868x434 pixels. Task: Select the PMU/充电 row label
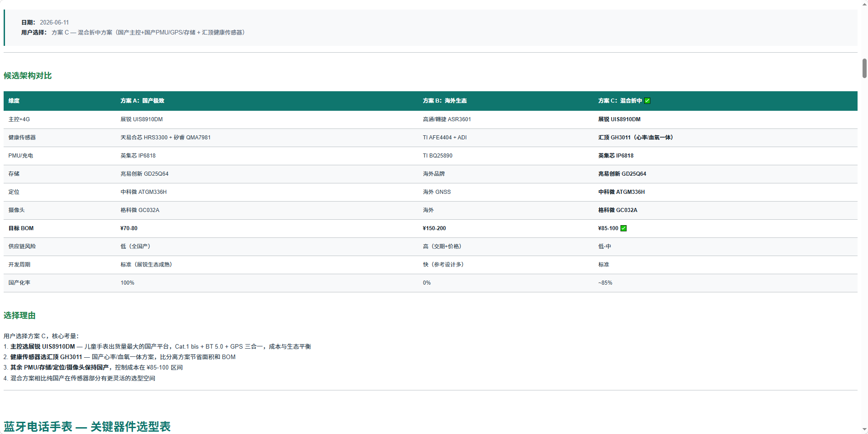pos(21,156)
